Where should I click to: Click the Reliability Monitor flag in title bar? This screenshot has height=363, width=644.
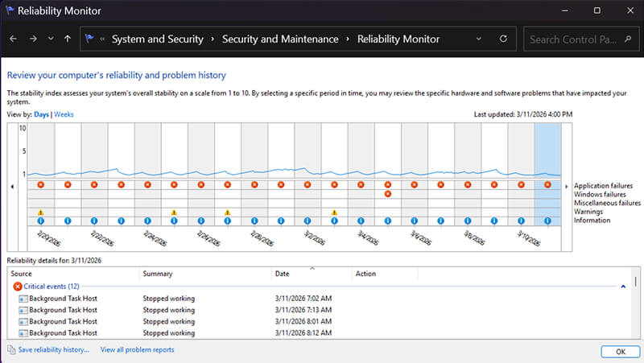10,10
